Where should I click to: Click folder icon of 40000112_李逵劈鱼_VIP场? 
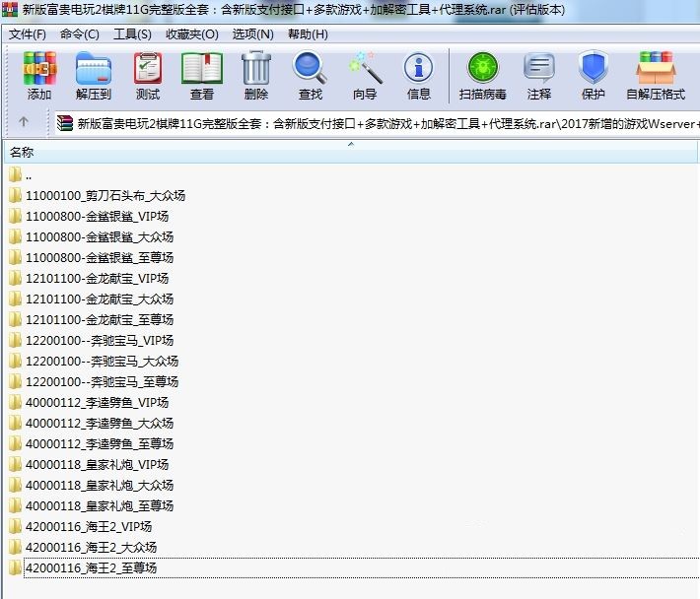15,402
